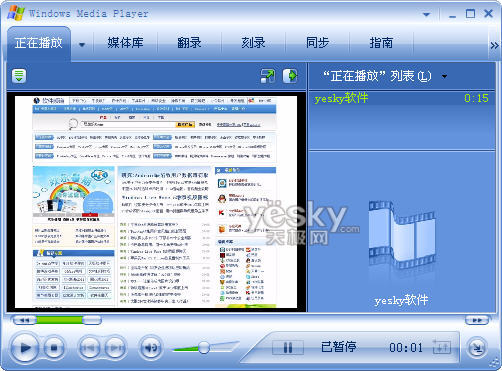
Task: Open the 刻录 tab
Action: tap(253, 43)
